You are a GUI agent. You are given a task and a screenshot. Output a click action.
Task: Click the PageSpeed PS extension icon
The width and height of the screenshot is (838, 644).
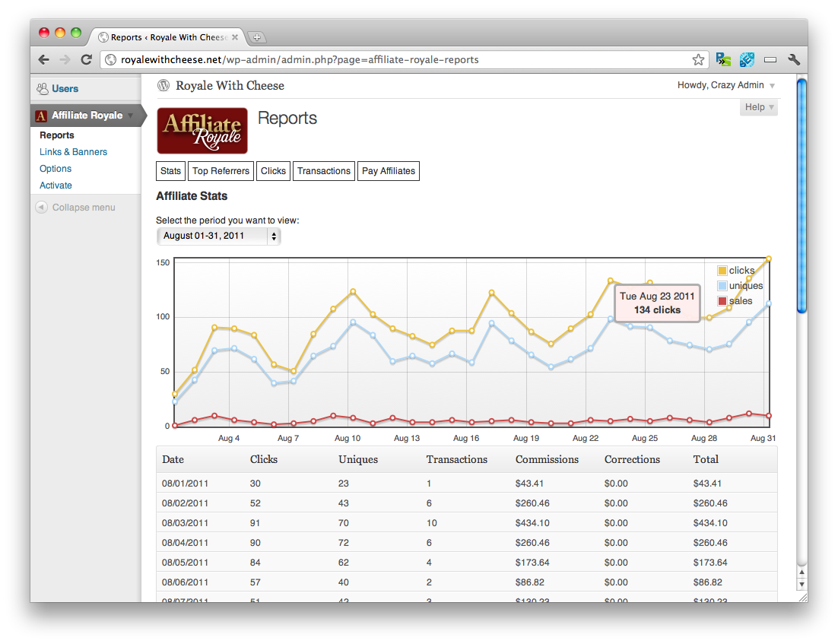[723, 59]
